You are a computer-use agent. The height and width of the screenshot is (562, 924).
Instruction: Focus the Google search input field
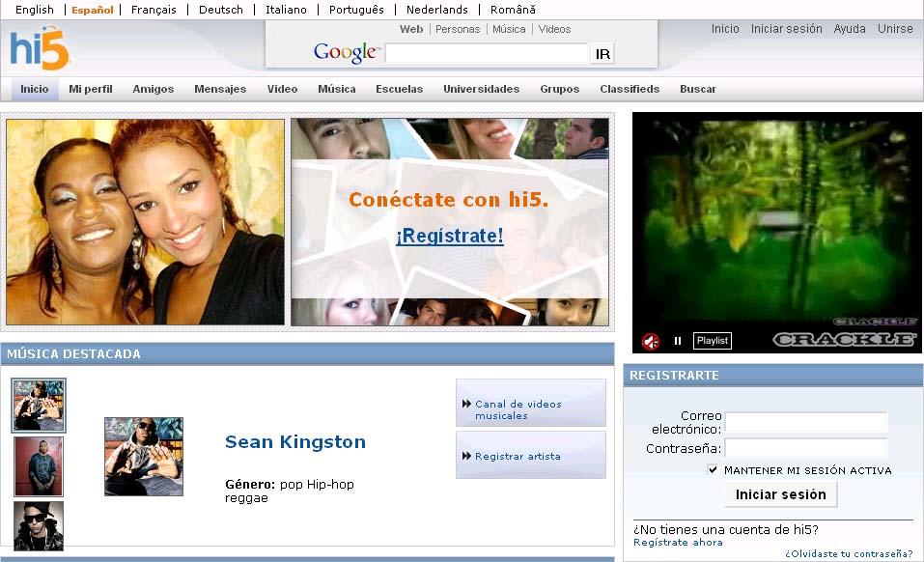[487, 54]
